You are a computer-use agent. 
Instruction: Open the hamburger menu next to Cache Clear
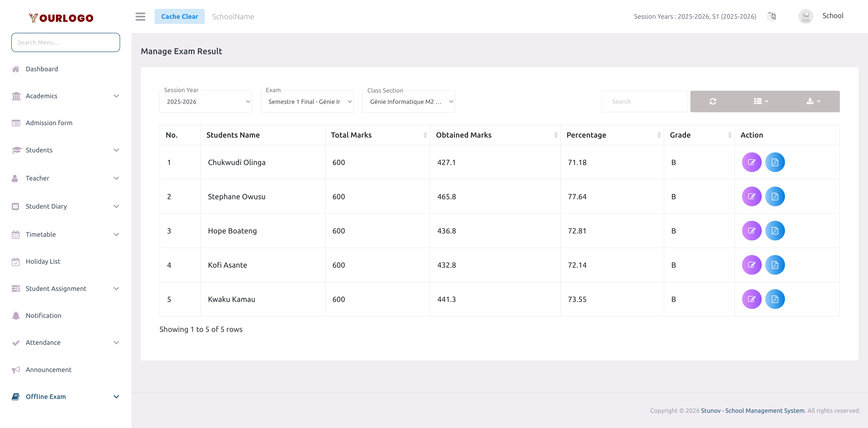(x=140, y=16)
